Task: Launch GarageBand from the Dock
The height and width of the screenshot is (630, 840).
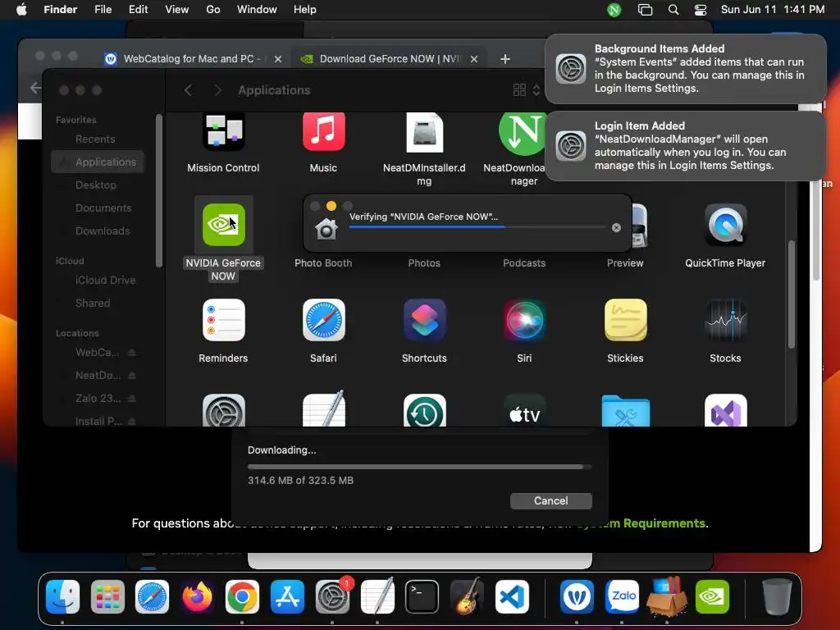Action: (x=467, y=596)
